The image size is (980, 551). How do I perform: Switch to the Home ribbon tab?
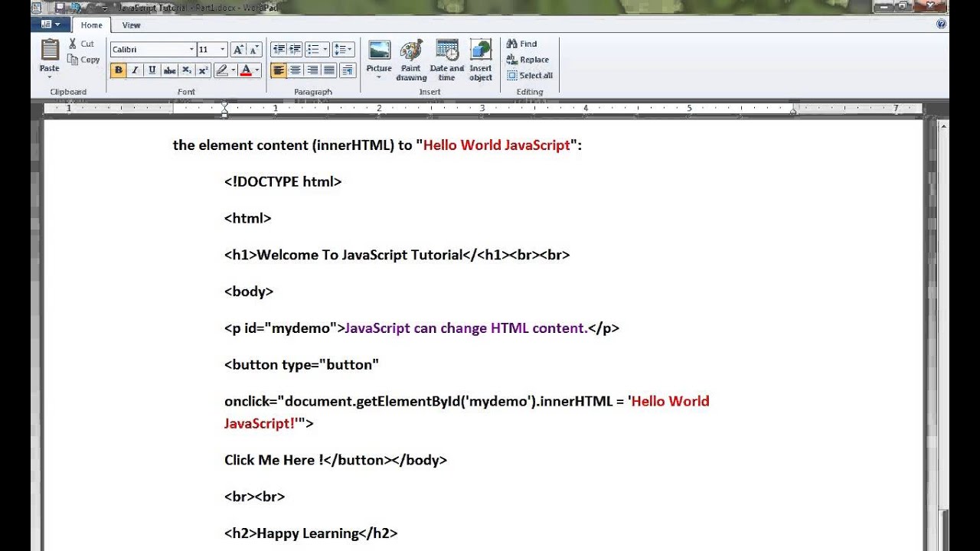coord(91,24)
